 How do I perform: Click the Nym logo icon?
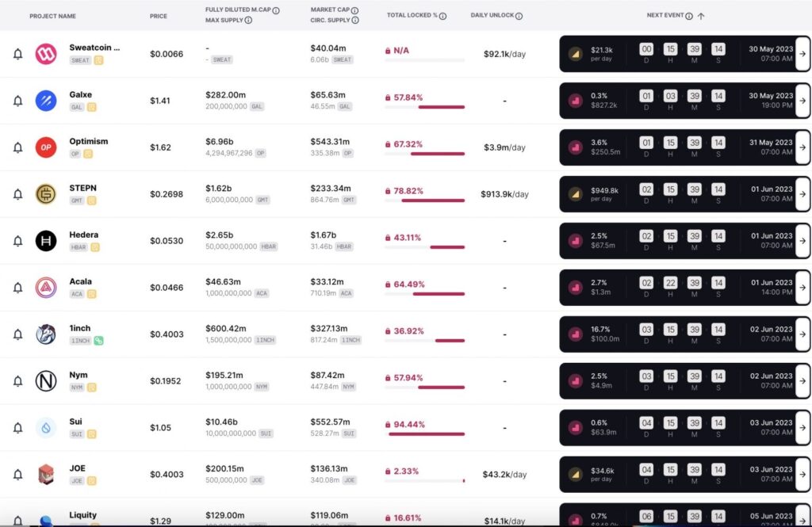coord(46,381)
